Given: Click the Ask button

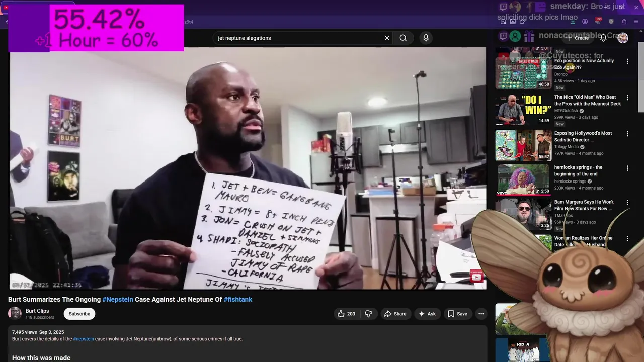Looking at the screenshot, I should pos(427,314).
